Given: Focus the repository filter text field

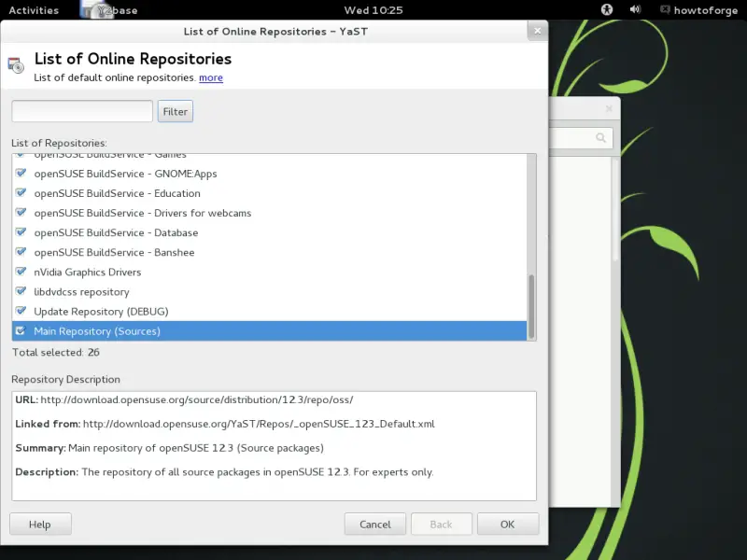Looking at the screenshot, I should [82, 111].
